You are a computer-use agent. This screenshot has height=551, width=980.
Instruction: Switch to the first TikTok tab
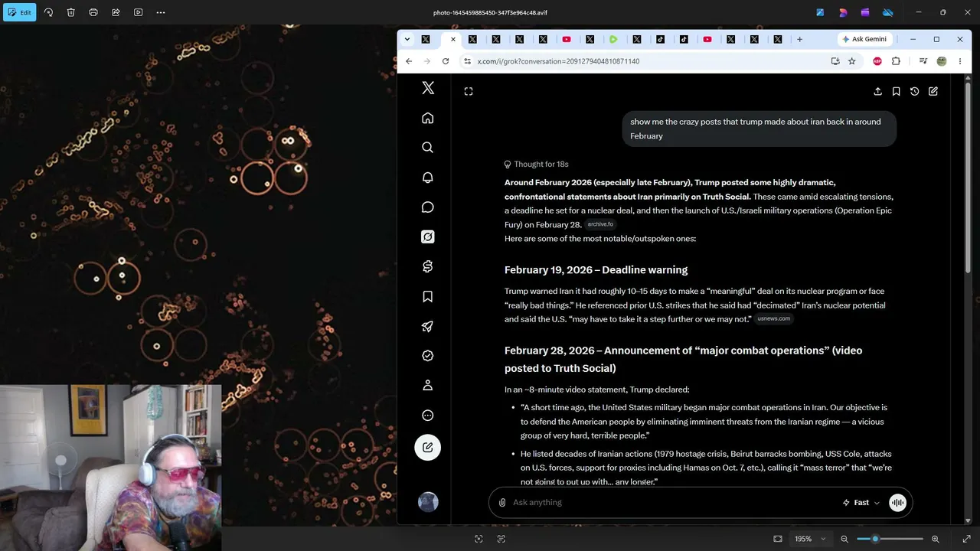click(660, 39)
